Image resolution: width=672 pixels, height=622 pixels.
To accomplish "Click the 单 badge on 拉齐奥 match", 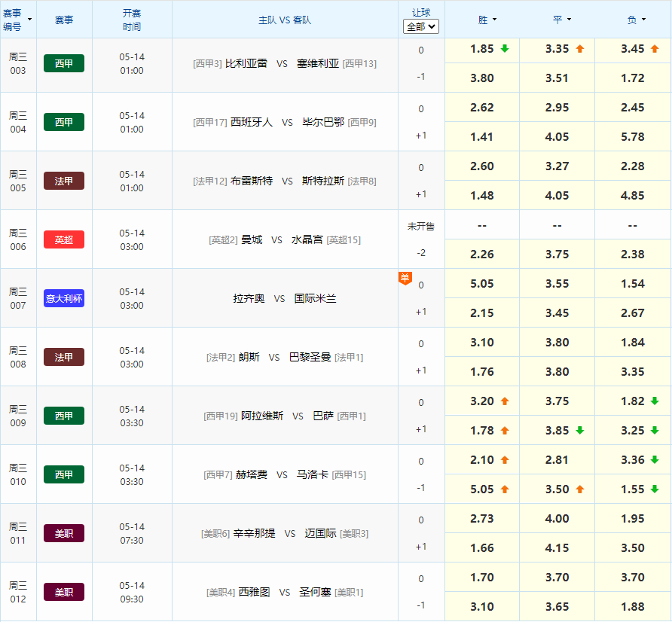I will tap(405, 278).
